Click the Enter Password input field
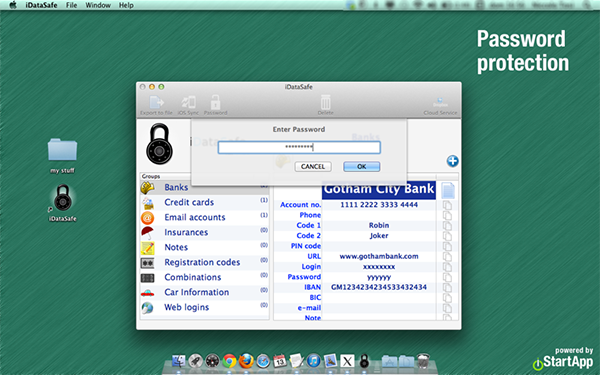The width and height of the screenshot is (600, 375). (299, 147)
